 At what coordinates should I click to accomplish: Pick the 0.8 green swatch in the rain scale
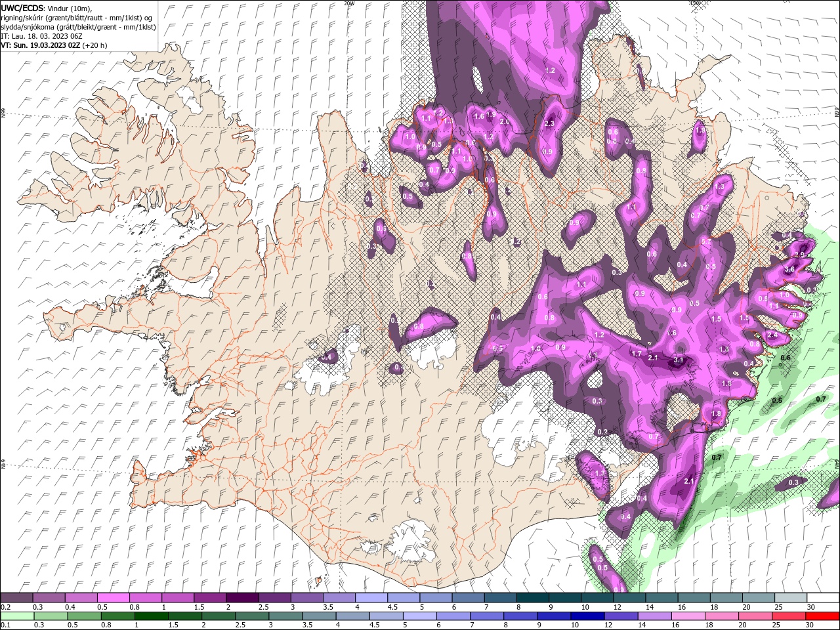pyautogui.click(x=118, y=616)
